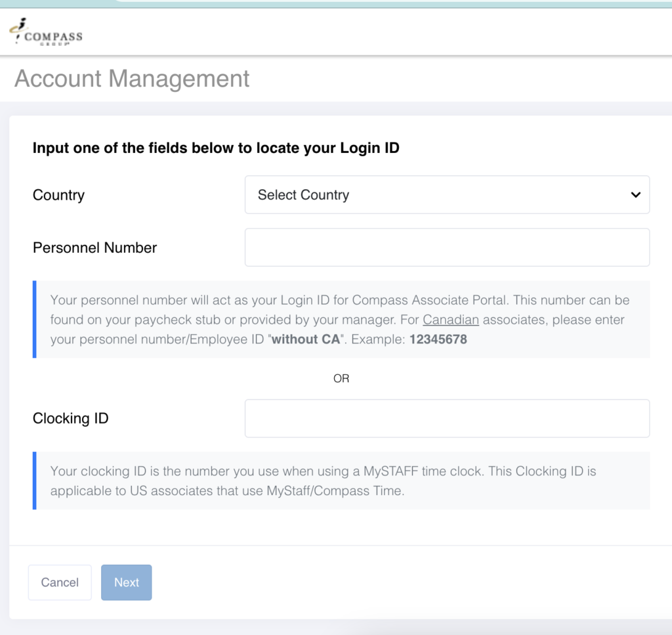Click blue accent bar beside personnel note

35,320
